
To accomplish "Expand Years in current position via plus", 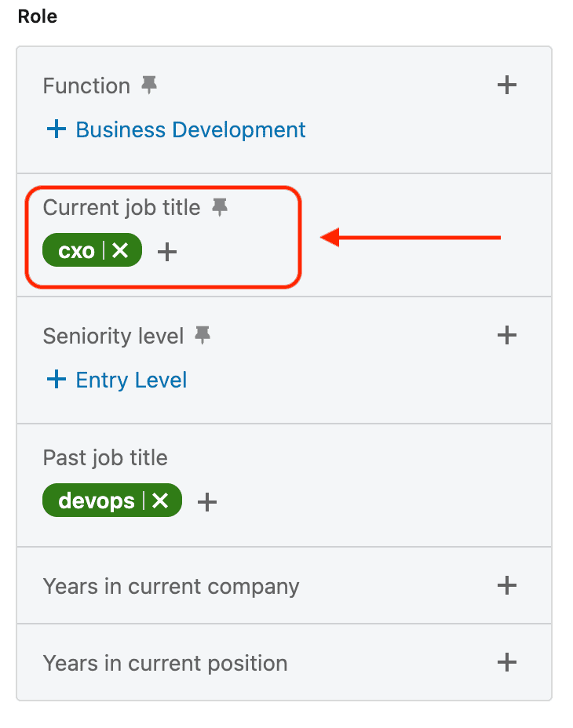I will pyautogui.click(x=507, y=662).
